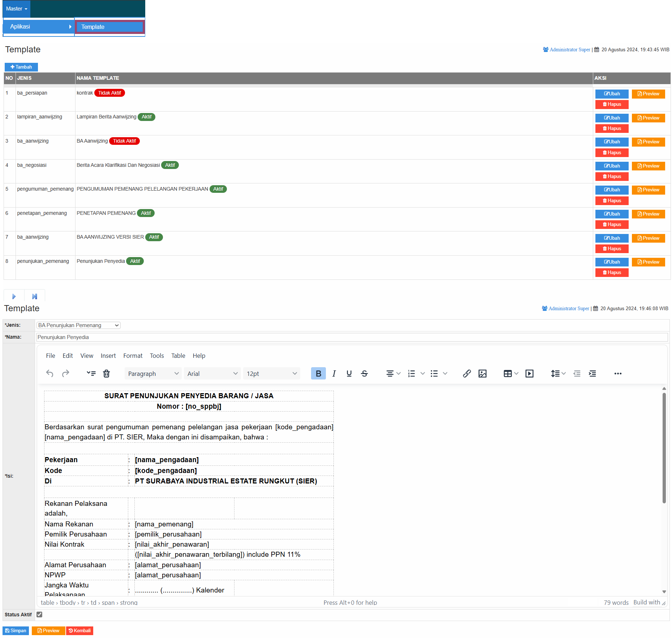Open the Insert menu in the editor

pyautogui.click(x=108, y=356)
